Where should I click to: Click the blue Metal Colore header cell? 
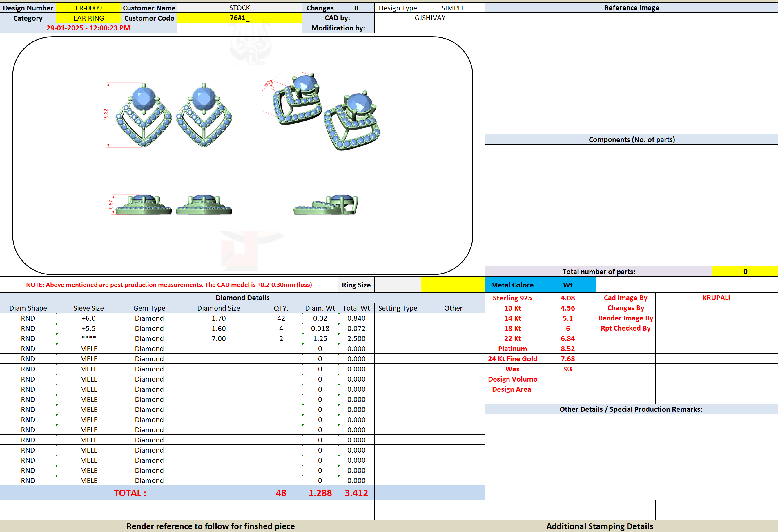click(512, 285)
